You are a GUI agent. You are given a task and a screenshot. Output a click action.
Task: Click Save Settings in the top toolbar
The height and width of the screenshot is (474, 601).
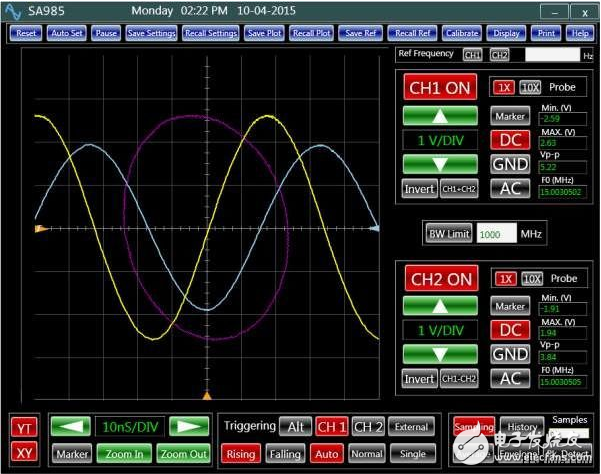coord(151,33)
